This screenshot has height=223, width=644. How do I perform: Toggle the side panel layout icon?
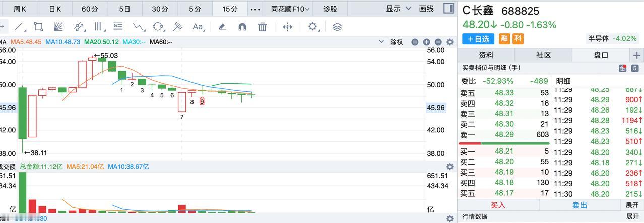point(448,8)
